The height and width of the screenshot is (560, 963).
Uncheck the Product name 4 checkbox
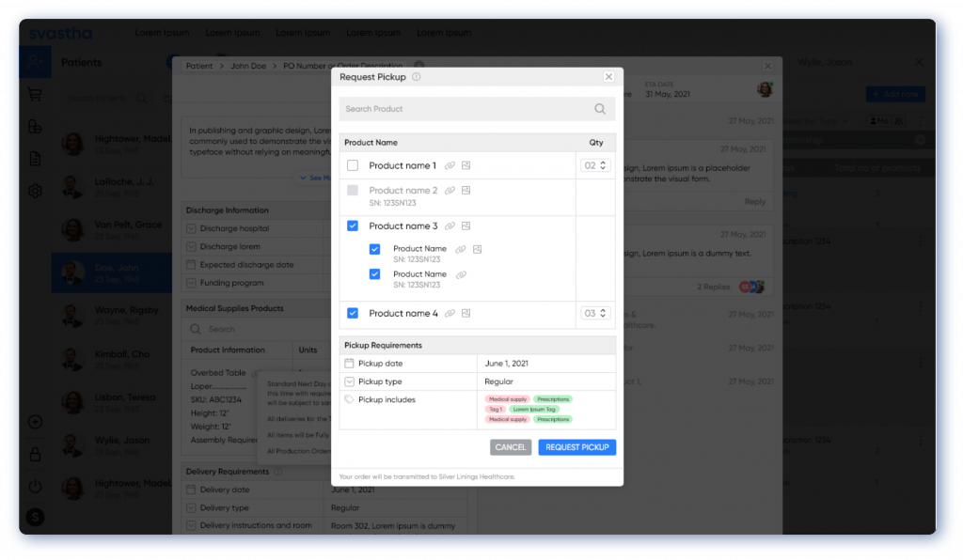click(353, 314)
